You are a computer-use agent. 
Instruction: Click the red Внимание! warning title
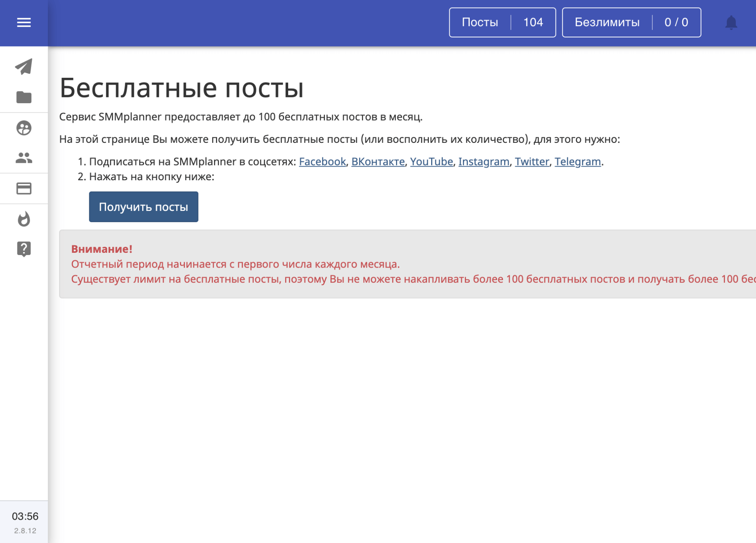pyautogui.click(x=102, y=249)
